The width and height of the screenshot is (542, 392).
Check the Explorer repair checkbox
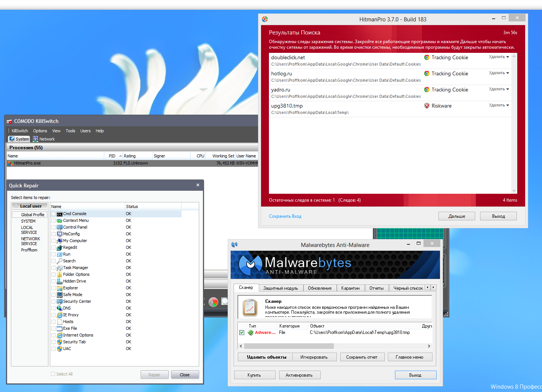[54, 288]
